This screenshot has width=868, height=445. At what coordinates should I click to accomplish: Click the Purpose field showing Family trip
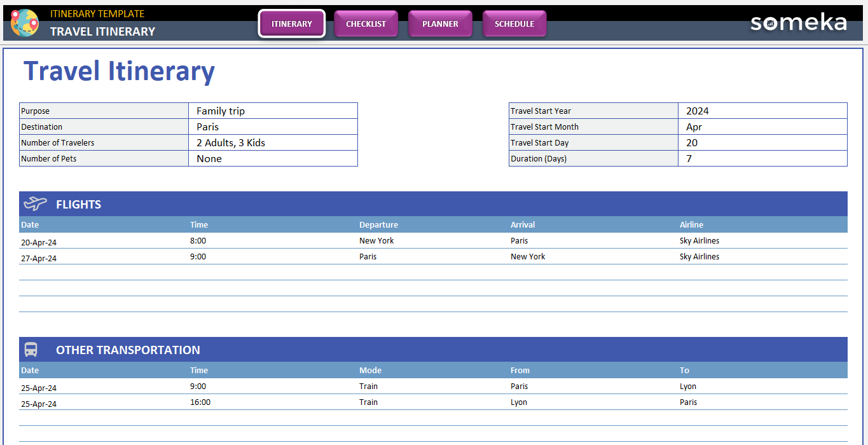[x=273, y=110]
